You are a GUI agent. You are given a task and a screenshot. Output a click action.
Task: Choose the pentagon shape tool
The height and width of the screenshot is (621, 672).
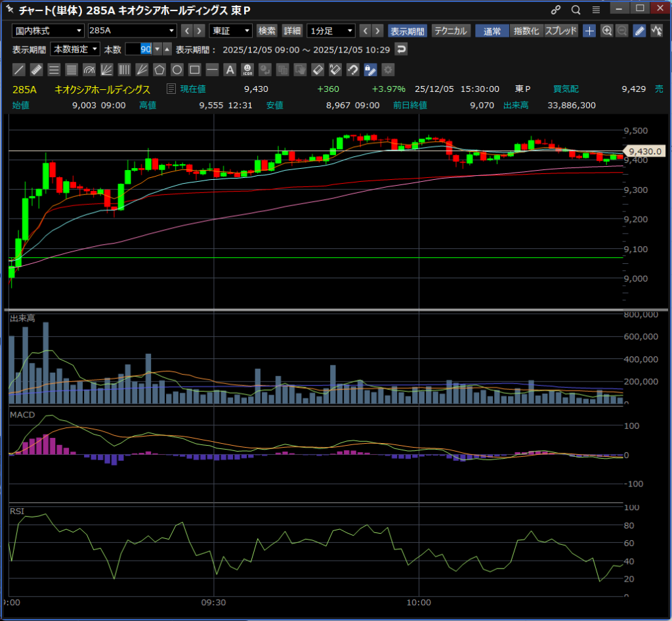coord(159,70)
